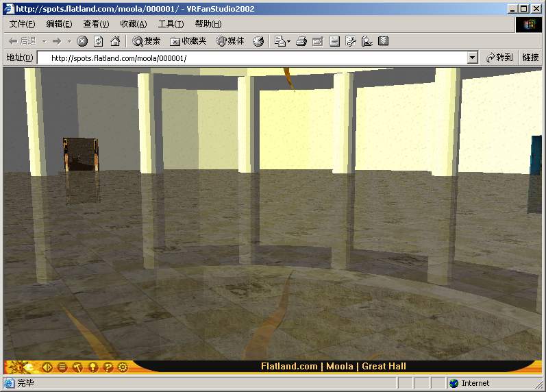Click the ruler-and-drawing toolbar icon
Screen dimensions: 546x392
367,42
